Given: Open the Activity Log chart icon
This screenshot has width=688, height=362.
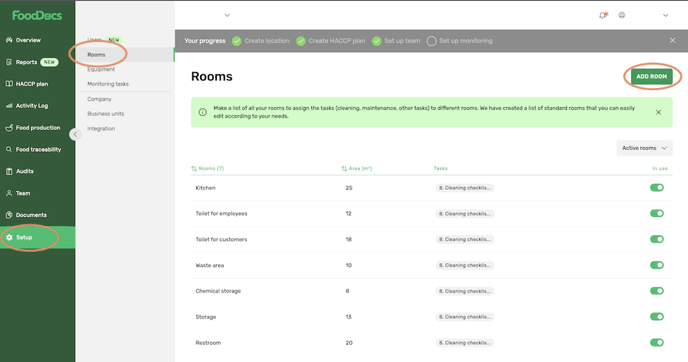Looking at the screenshot, I should tap(9, 106).
